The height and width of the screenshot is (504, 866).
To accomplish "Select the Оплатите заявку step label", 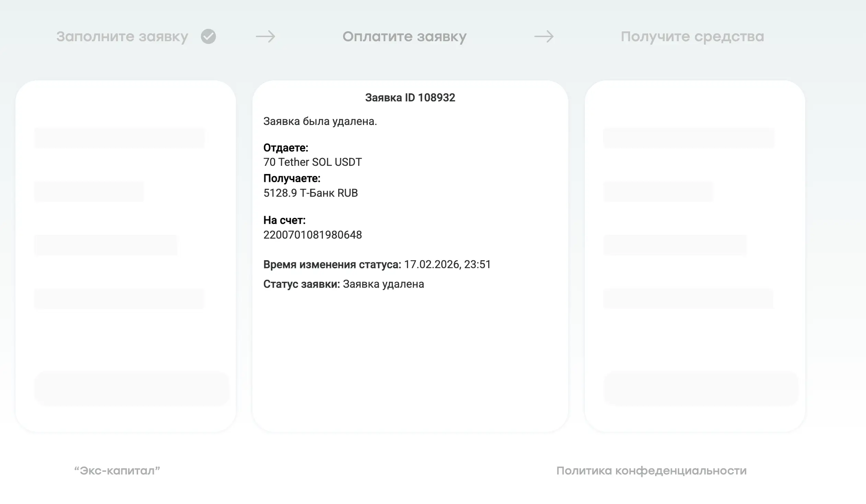I will pyautogui.click(x=404, y=36).
